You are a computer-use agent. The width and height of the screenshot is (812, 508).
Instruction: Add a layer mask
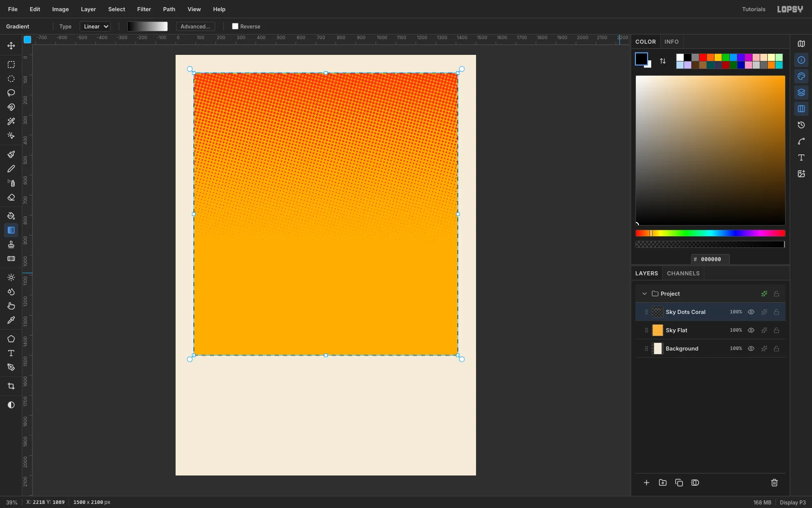coord(695,483)
